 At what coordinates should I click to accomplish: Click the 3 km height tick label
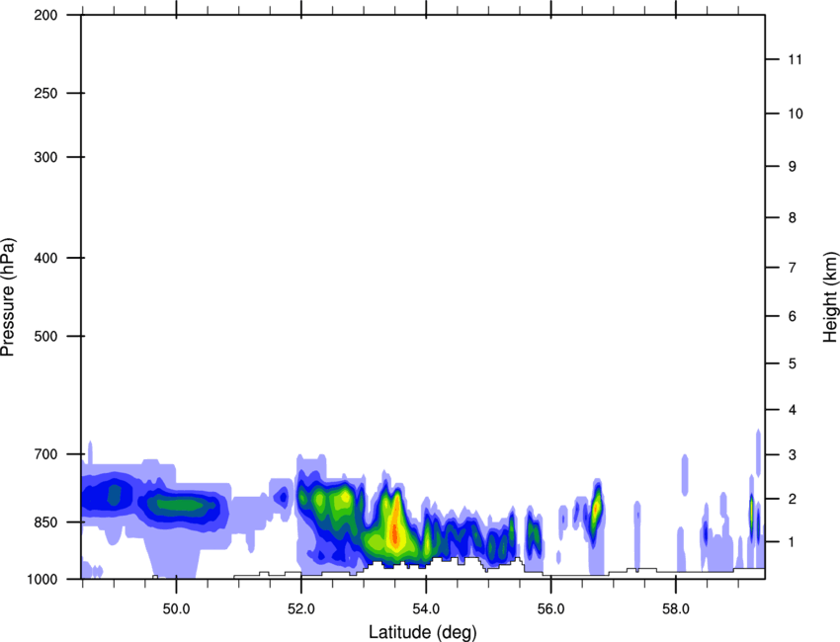793,454
